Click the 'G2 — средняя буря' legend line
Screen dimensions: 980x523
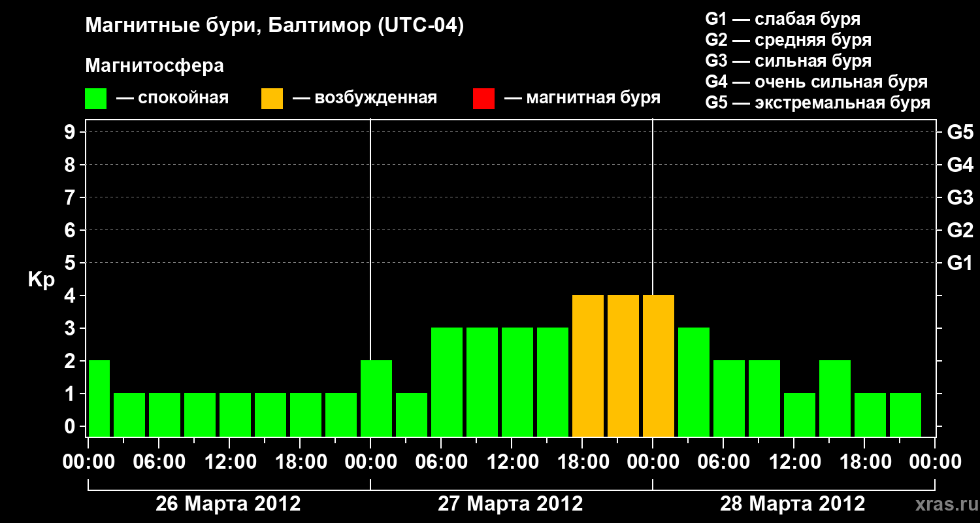789,40
